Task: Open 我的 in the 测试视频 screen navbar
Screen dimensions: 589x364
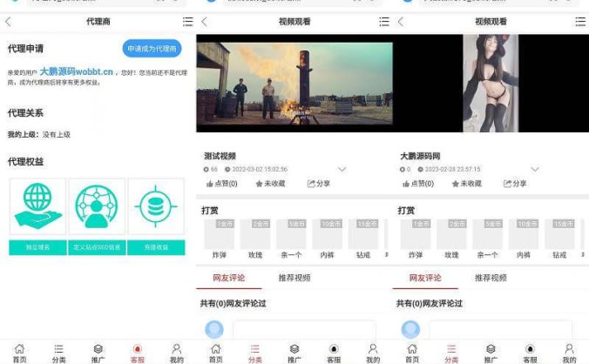Action: [373, 354]
